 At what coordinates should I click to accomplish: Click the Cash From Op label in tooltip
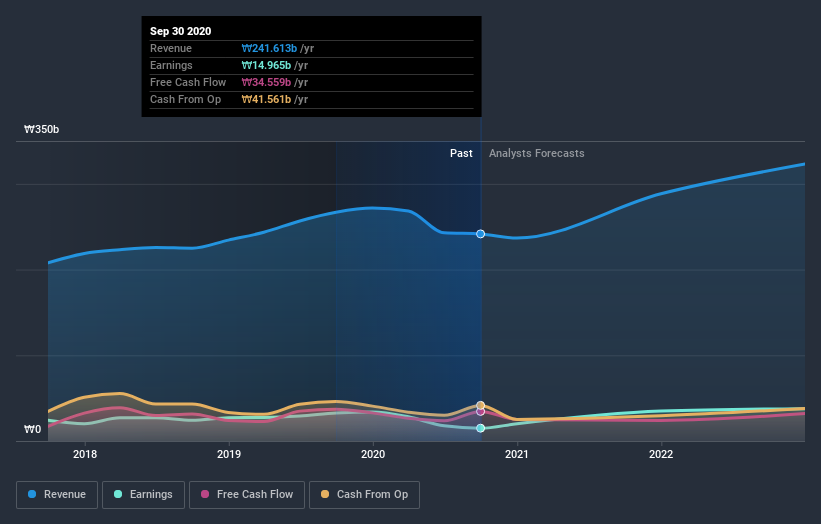point(185,99)
